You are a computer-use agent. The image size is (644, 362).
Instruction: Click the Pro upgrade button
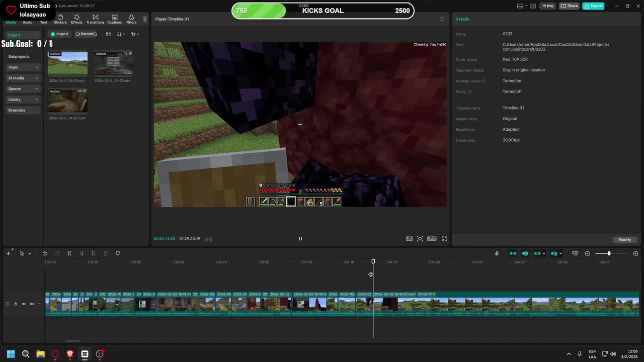click(x=547, y=6)
